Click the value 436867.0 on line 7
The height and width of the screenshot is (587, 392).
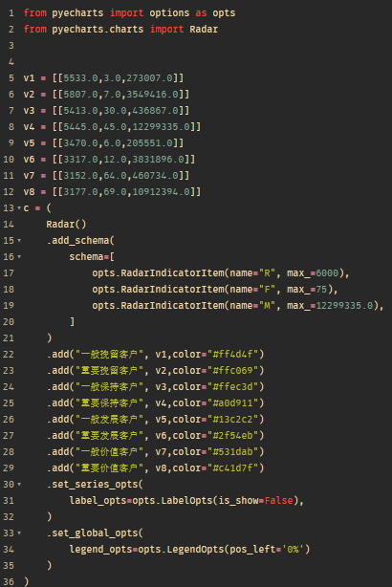pos(152,111)
